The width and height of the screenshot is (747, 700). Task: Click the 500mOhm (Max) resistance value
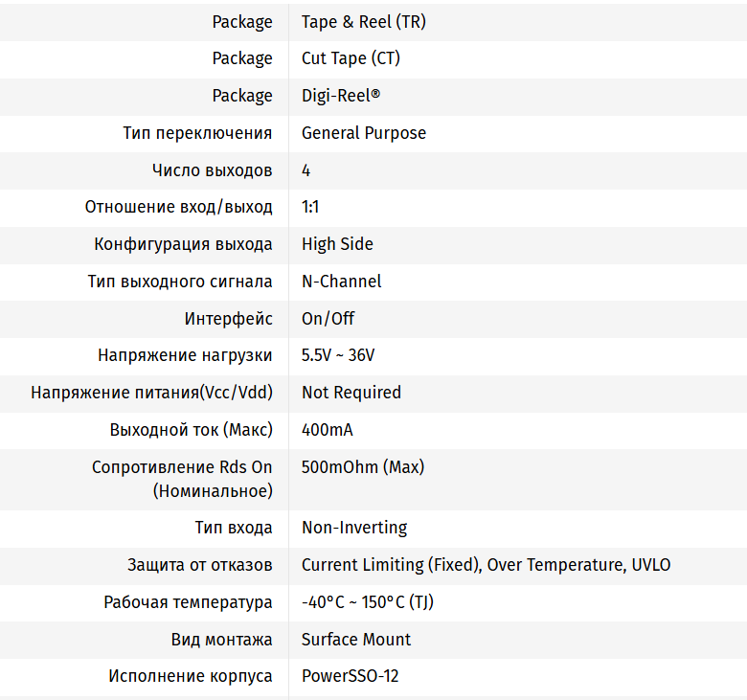coord(363,467)
